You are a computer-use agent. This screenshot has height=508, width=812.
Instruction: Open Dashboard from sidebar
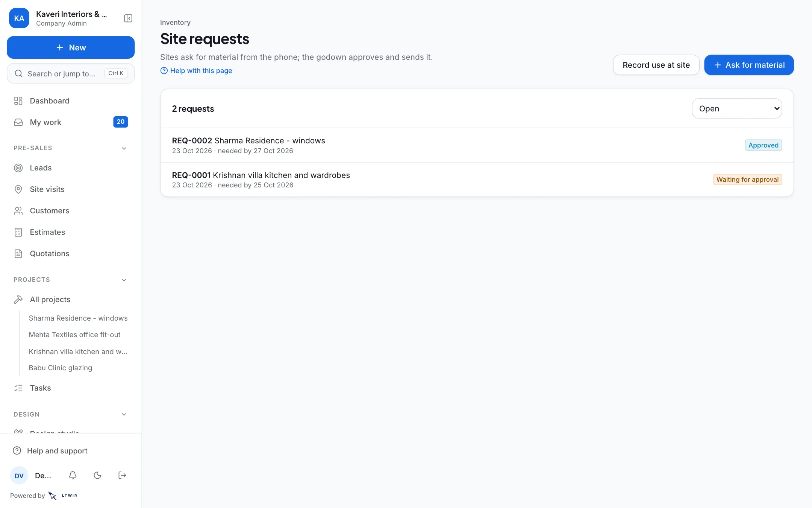(x=71, y=101)
